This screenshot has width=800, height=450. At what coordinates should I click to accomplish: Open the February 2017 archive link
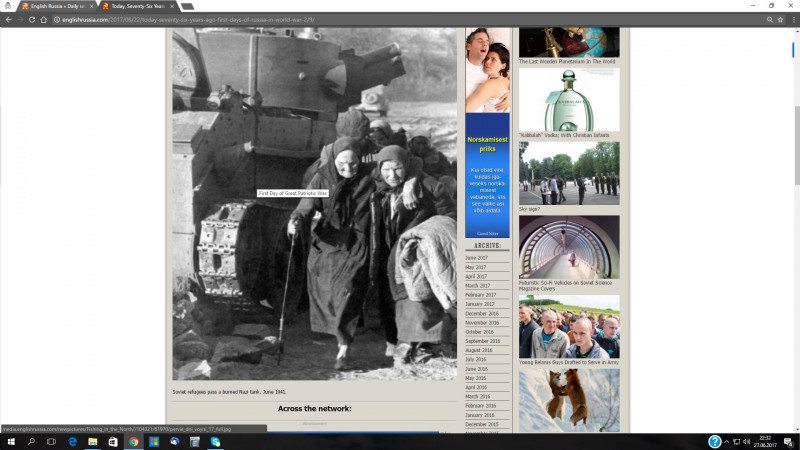(481, 295)
